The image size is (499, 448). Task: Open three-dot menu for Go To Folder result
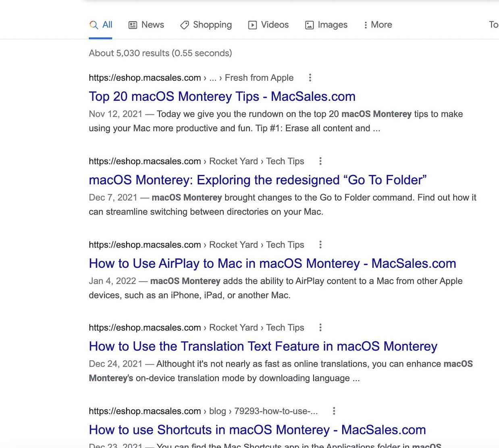(x=320, y=161)
